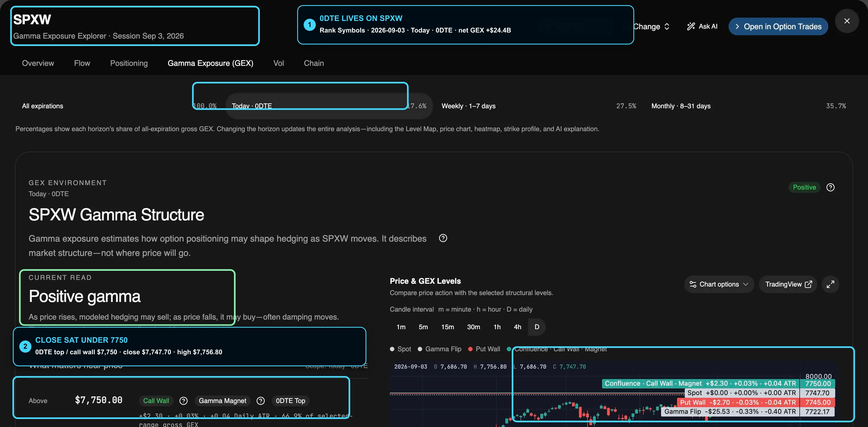
Task: Select the Today · 0DTE horizon
Action: 329,106
